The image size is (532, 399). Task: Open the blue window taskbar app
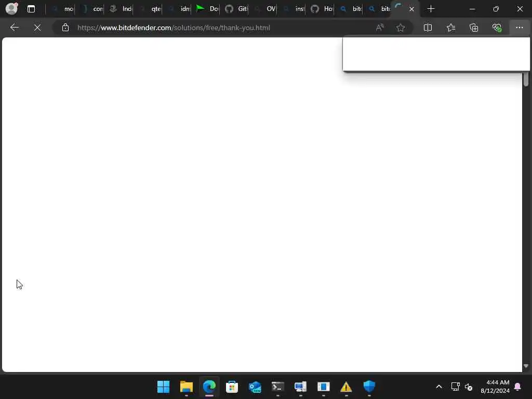pos(323,387)
